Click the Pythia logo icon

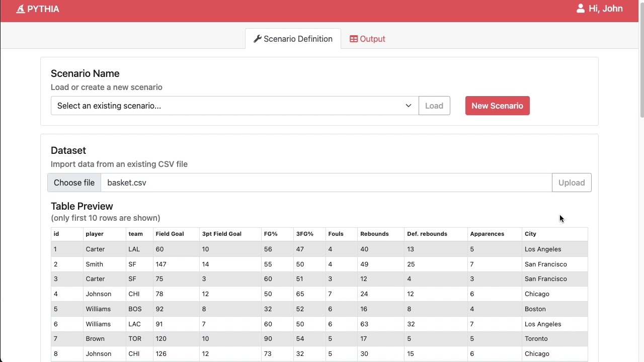point(21,9)
